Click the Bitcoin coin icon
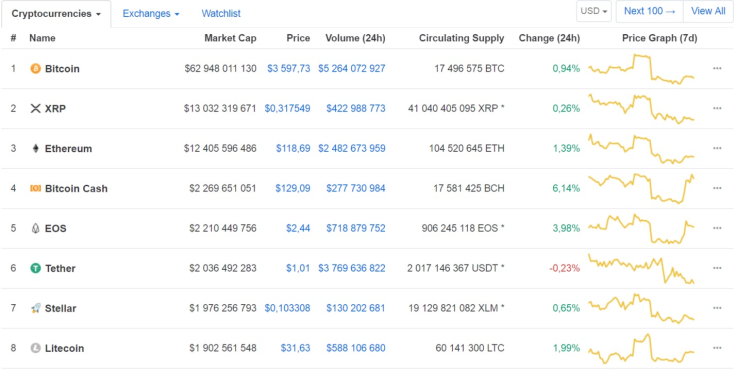This screenshot has width=736, height=371. (35, 69)
